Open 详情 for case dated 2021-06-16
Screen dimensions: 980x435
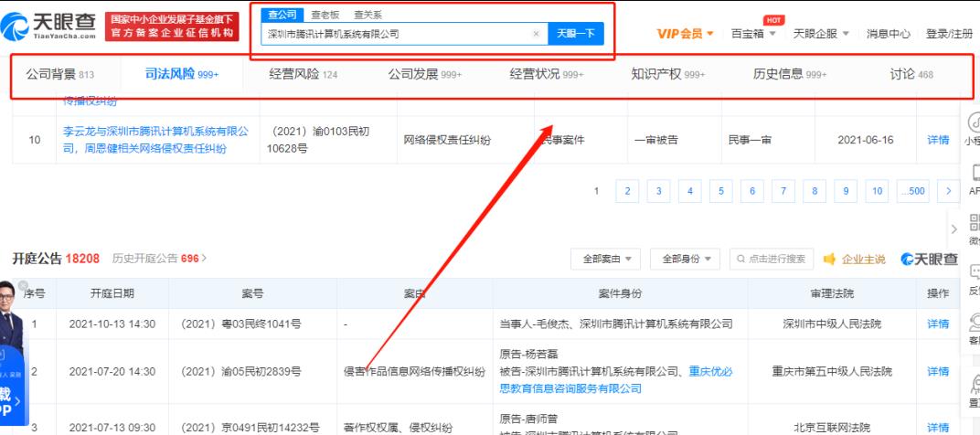[x=938, y=140]
